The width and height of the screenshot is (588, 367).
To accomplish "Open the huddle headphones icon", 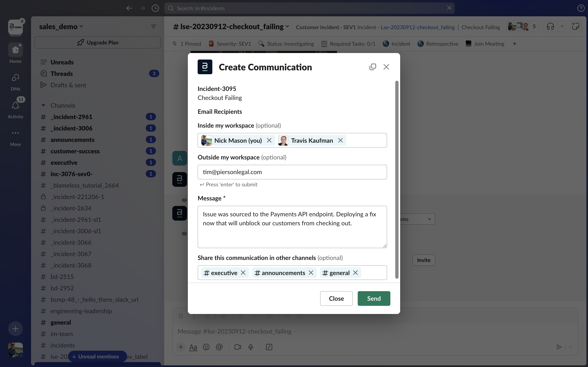I will tap(550, 27).
